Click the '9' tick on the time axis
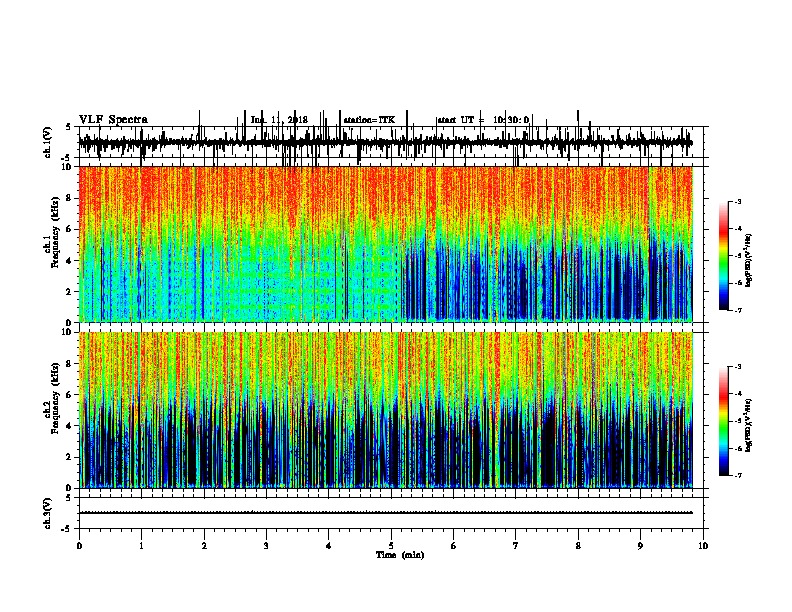Screen dimensions: 792x612 (x=640, y=546)
